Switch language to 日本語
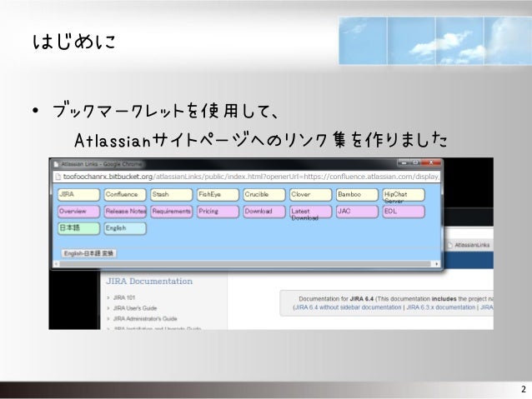 [x=78, y=228]
